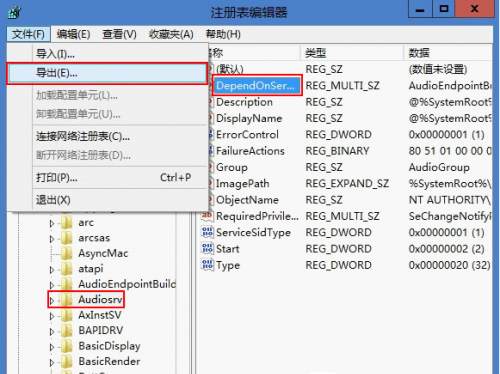Expand the arc tree node
Image resolution: width=500 pixels, height=374 pixels.
pyautogui.click(x=52, y=223)
